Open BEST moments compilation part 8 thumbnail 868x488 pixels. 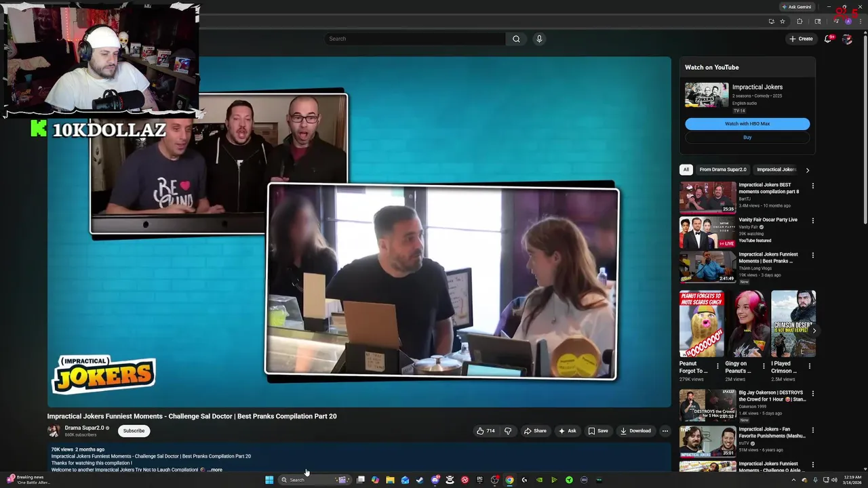(x=707, y=197)
